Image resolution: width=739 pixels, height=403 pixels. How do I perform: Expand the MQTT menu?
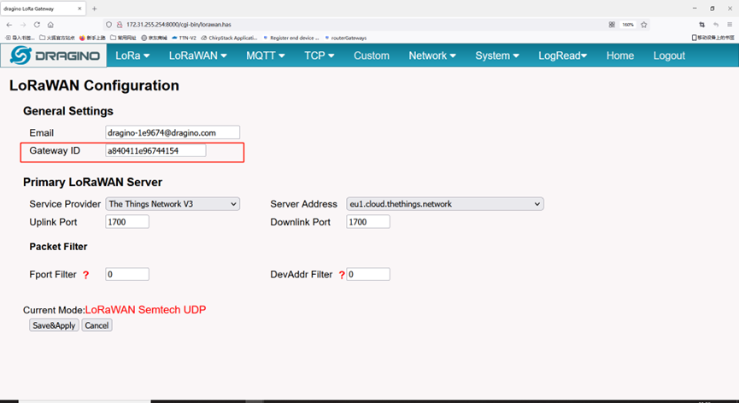tap(265, 56)
